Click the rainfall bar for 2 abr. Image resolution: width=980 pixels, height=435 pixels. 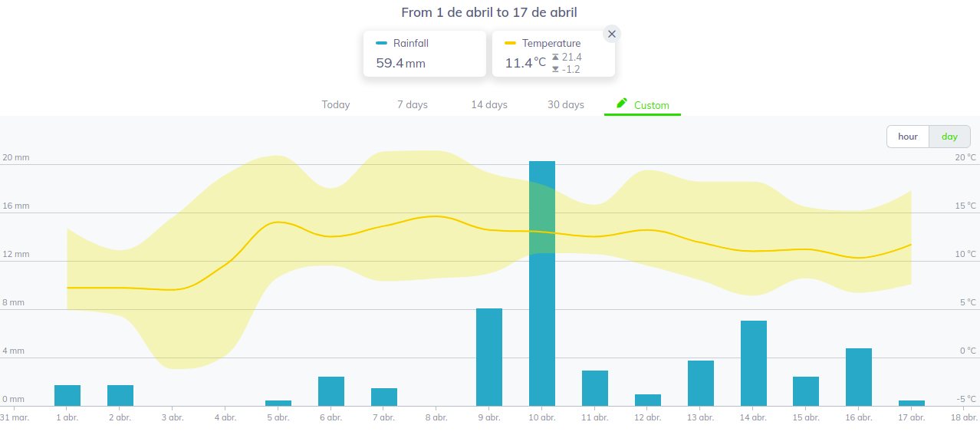[x=120, y=395]
